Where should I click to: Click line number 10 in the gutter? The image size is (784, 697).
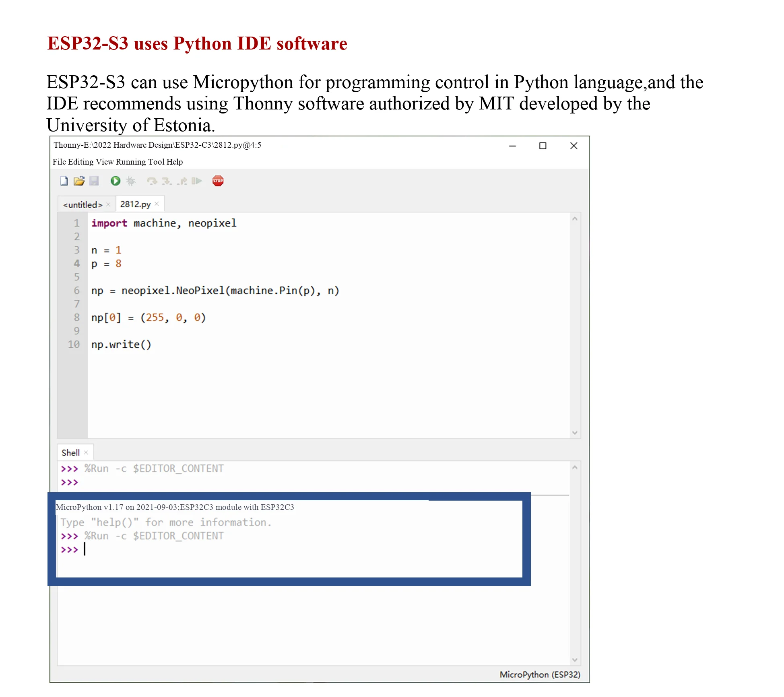74,345
